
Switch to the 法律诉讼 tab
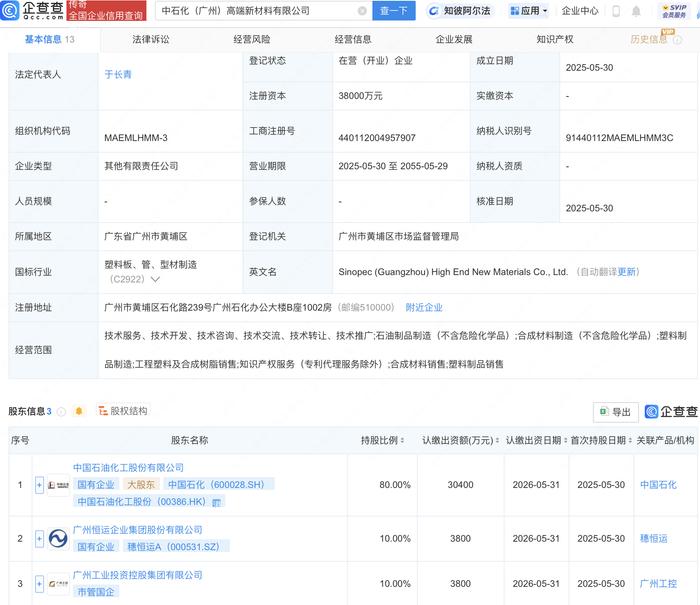tap(151, 40)
